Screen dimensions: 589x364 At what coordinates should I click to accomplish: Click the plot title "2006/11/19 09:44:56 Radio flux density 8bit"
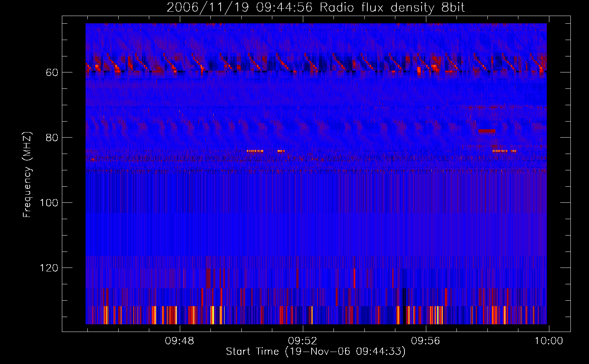[316, 8]
